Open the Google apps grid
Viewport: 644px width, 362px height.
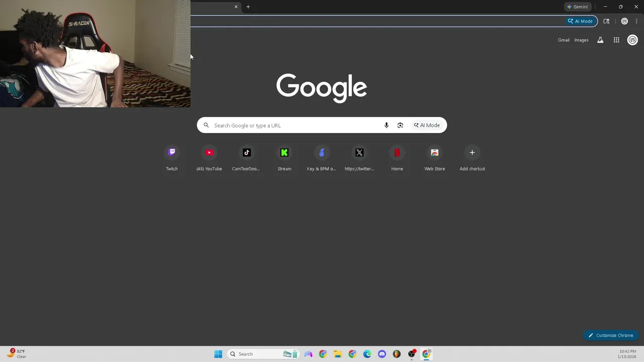[x=616, y=40]
